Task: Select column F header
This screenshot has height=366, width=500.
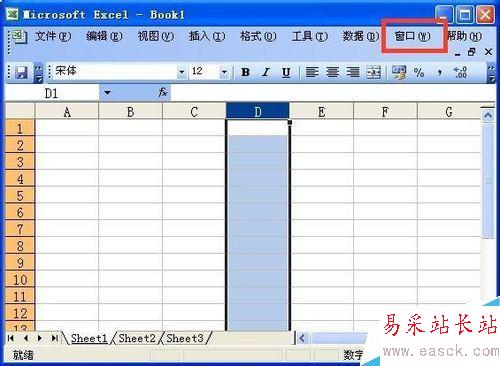Action: pyautogui.click(x=385, y=111)
